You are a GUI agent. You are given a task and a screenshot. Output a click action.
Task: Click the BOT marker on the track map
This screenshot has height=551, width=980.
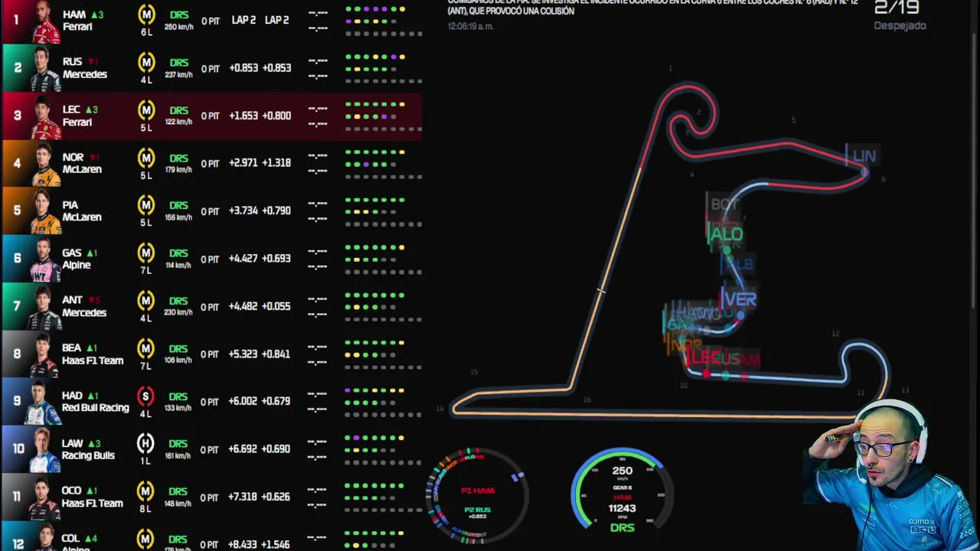tap(724, 204)
